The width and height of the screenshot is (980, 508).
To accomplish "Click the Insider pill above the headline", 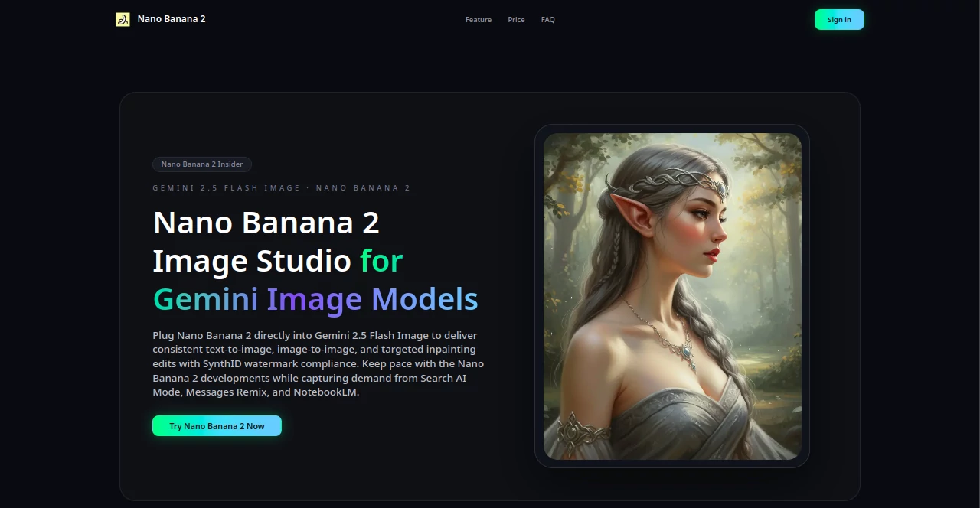I will pos(201,164).
